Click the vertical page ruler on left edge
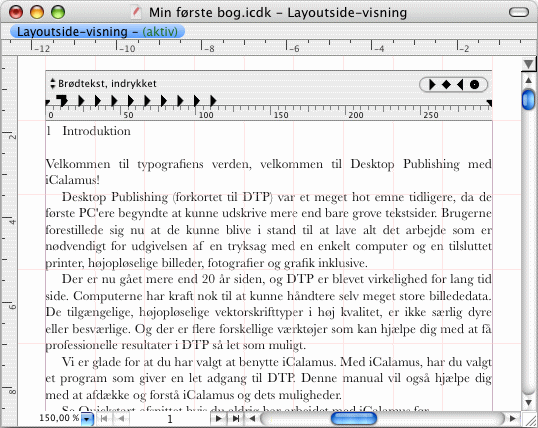The height and width of the screenshot is (428, 538). pos(9,233)
